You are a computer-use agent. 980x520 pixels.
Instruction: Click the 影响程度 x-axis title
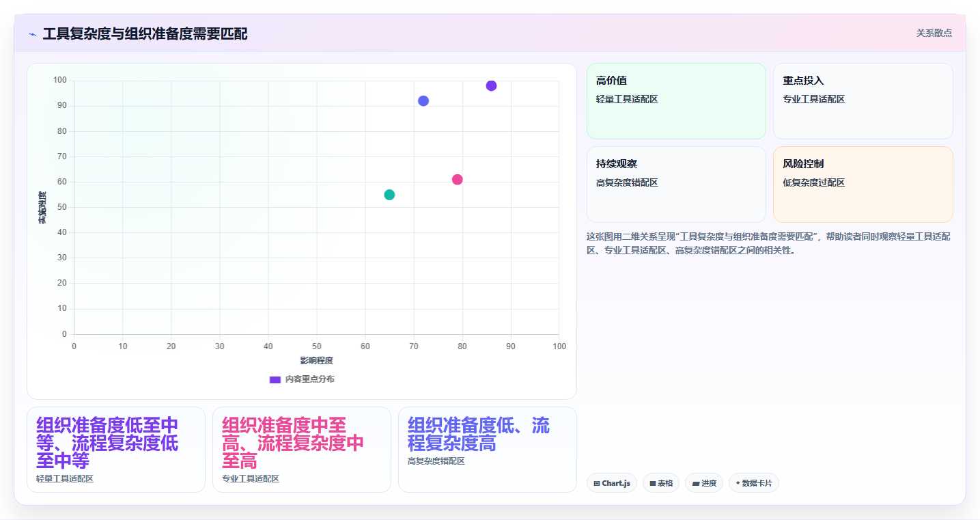(317, 361)
